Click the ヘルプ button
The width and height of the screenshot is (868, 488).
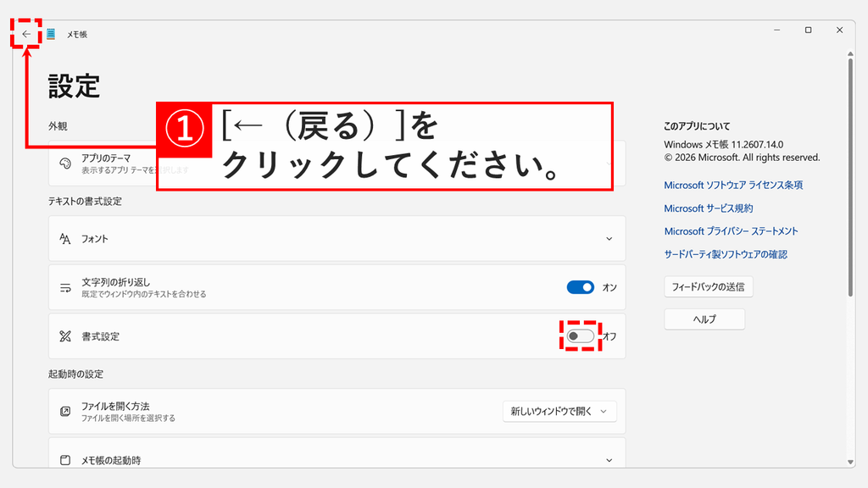point(704,319)
